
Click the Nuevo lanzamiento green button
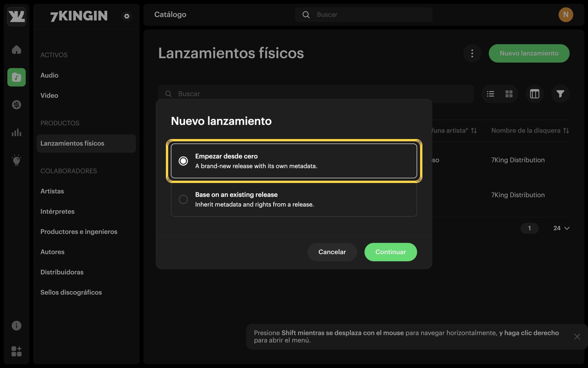click(529, 53)
